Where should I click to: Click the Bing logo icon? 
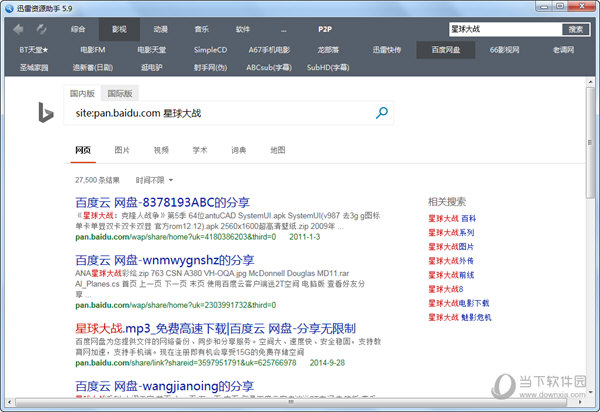(x=46, y=113)
